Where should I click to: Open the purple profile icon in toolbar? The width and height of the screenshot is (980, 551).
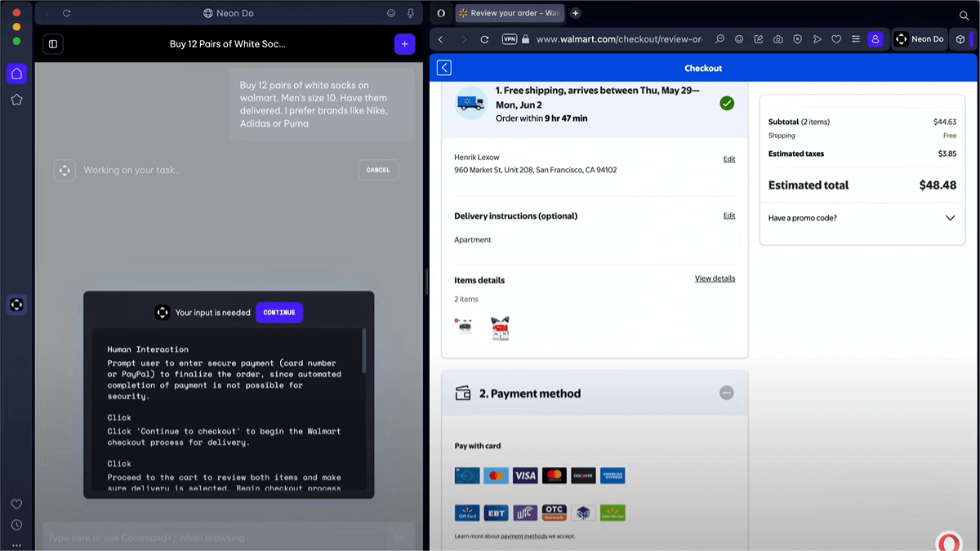875,39
